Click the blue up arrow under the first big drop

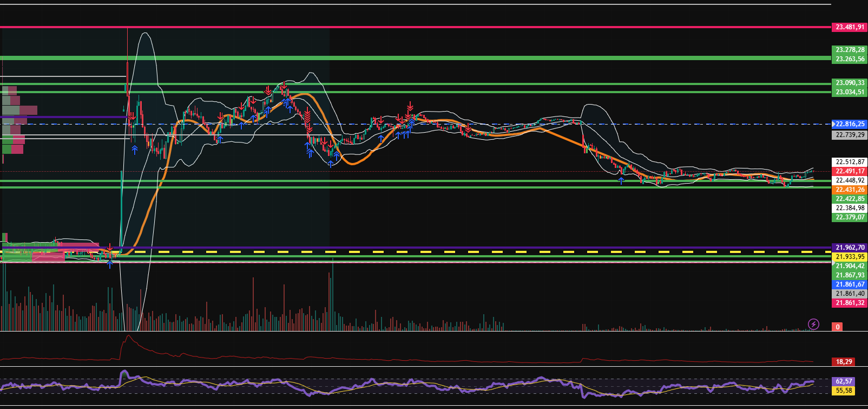[135, 150]
